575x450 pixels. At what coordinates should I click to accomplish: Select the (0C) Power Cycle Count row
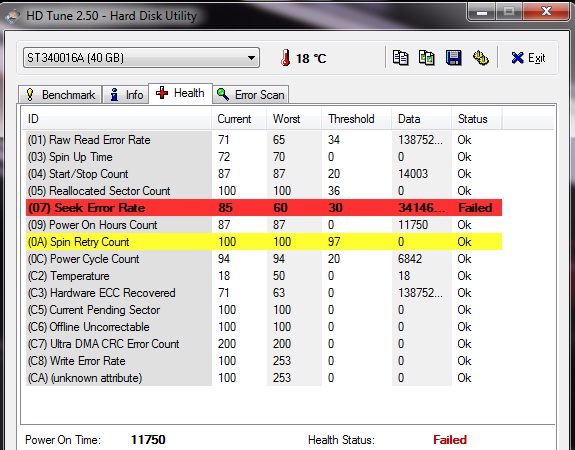pyautogui.click(x=264, y=259)
